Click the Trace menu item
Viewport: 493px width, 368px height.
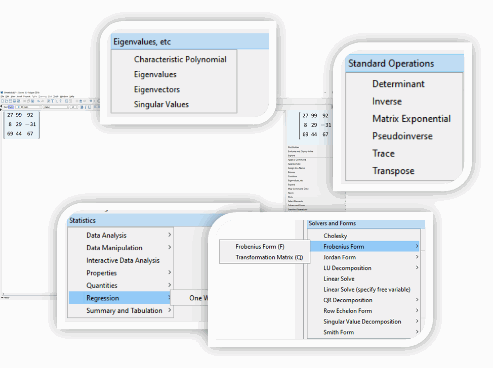(x=383, y=153)
